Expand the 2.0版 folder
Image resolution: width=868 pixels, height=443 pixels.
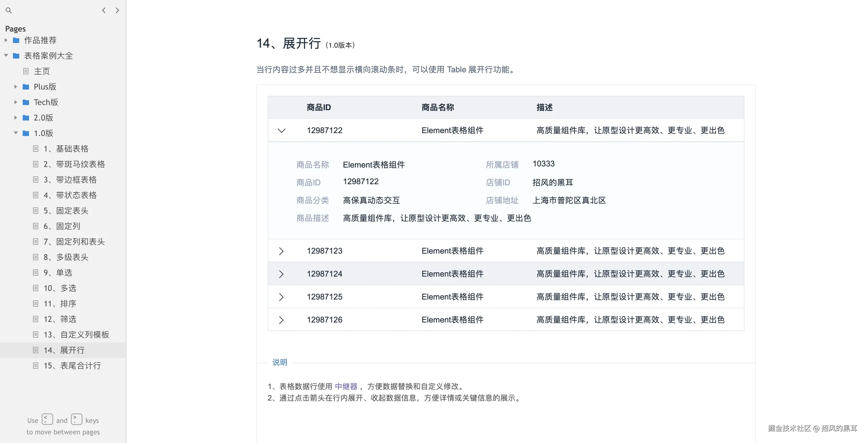point(16,118)
